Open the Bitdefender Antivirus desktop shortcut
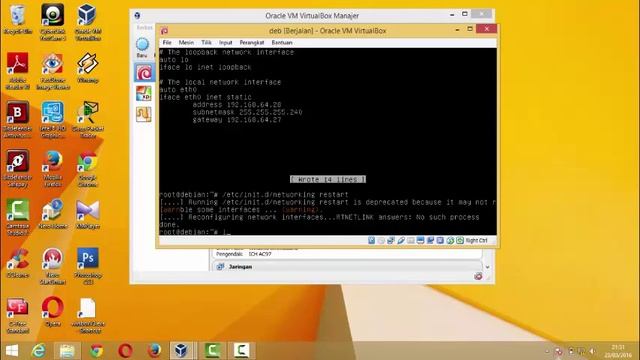 pos(18,120)
